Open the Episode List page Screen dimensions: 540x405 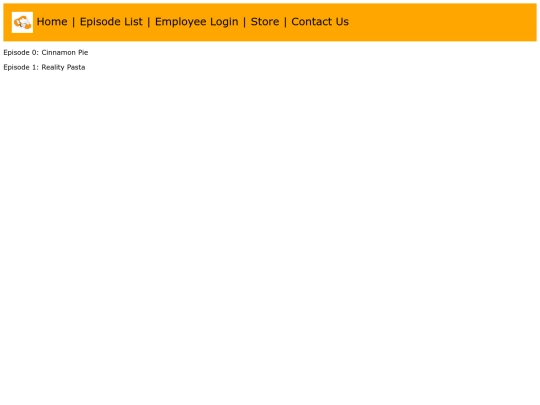(111, 22)
